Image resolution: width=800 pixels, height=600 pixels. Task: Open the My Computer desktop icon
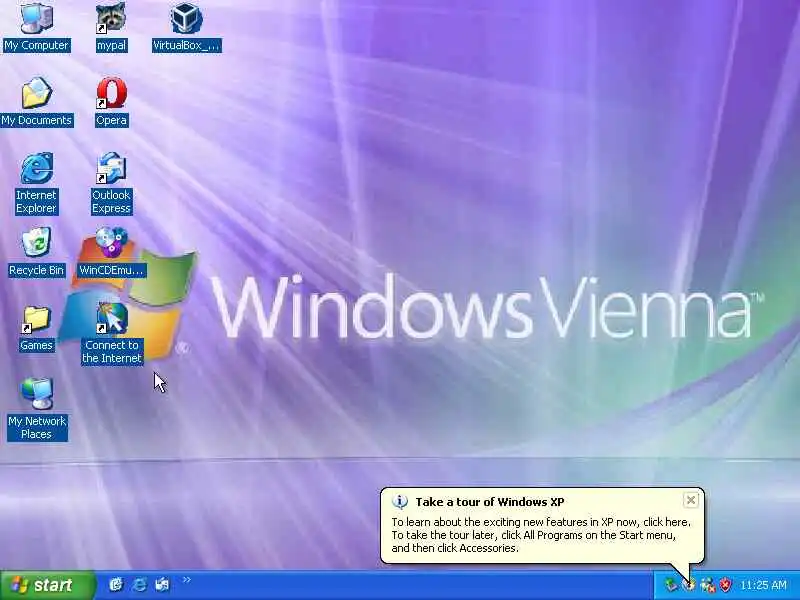coord(36,26)
